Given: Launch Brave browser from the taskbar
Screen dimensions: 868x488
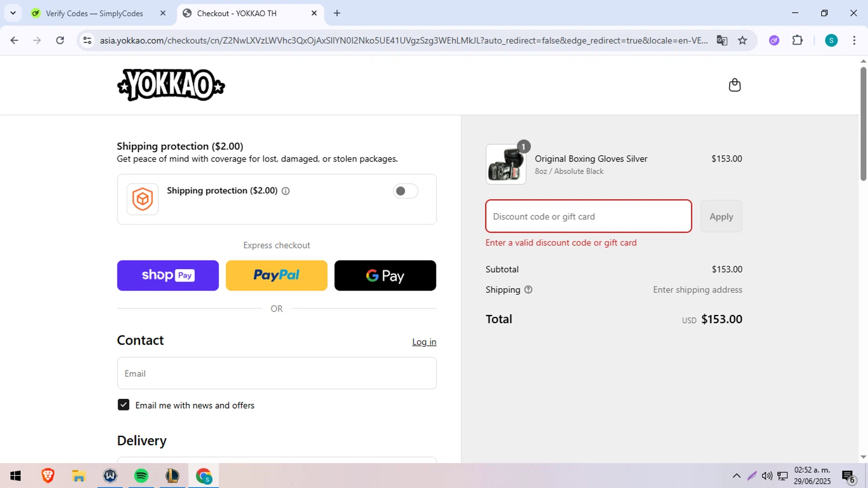Looking at the screenshot, I should pyautogui.click(x=48, y=476).
